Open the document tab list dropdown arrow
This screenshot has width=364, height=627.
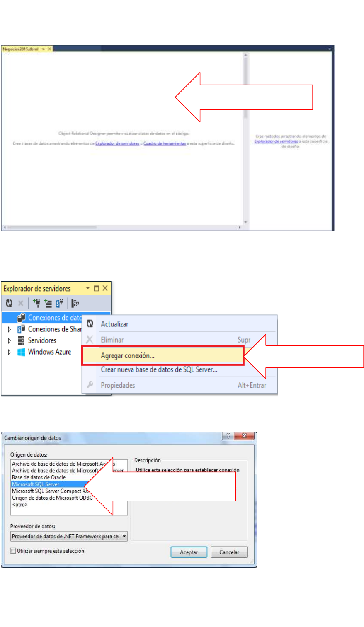pos(330,49)
